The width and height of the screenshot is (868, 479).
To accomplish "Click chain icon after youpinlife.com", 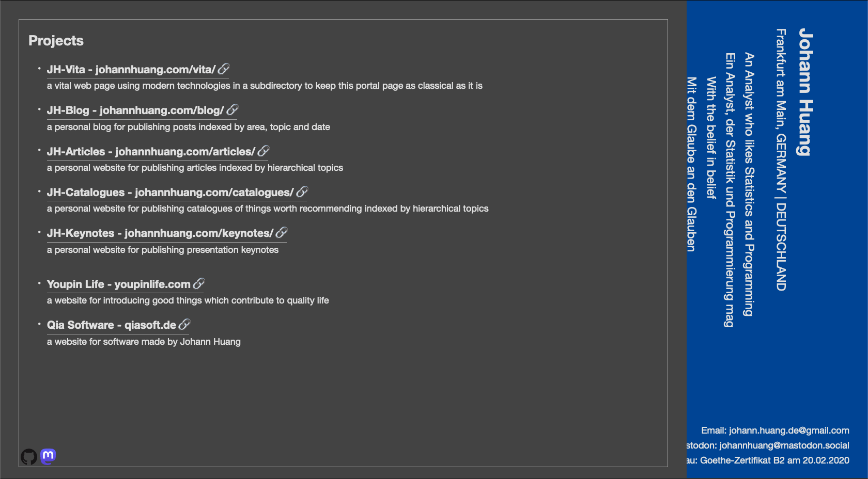I will click(x=199, y=284).
